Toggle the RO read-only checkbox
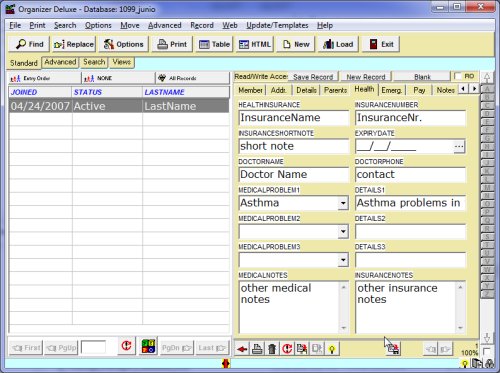The image size is (500, 373). click(458, 76)
